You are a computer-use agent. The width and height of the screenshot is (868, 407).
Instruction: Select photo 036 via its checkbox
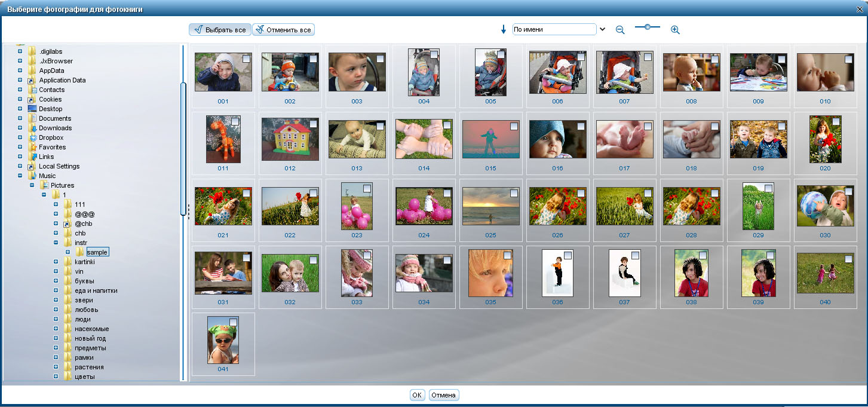click(568, 255)
